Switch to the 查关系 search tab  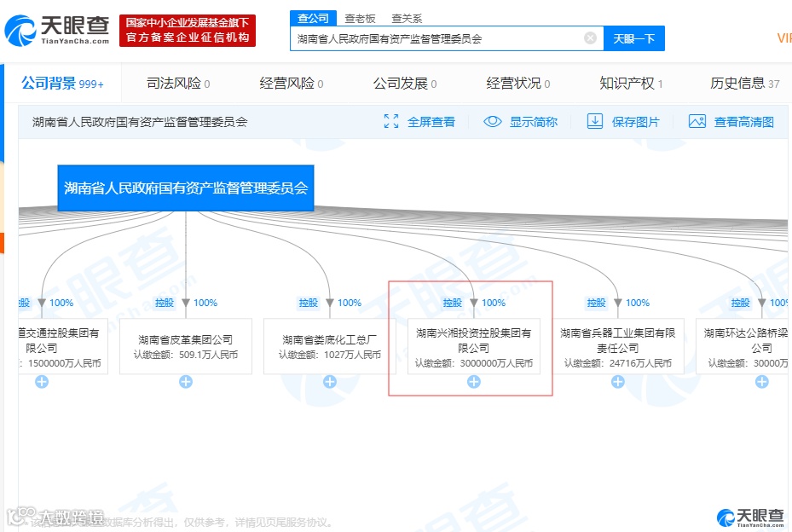407,18
